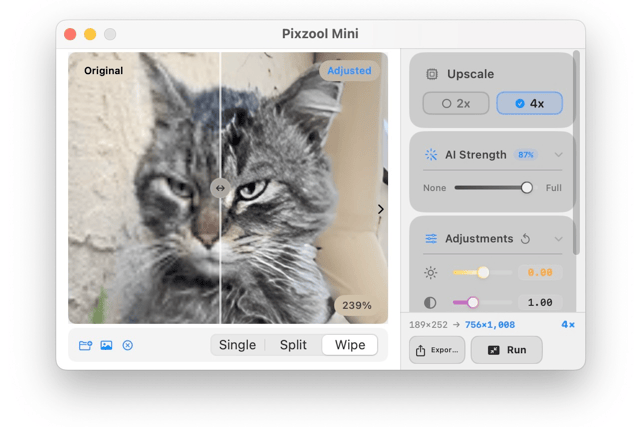Viewport: 640px width, 427px height.
Task: Click the arrow at preview right edge
Action: 380,209
